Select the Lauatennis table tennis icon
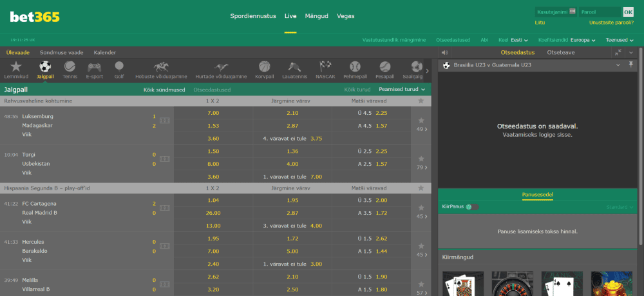Viewport: 644px width, 296px height. click(294, 66)
